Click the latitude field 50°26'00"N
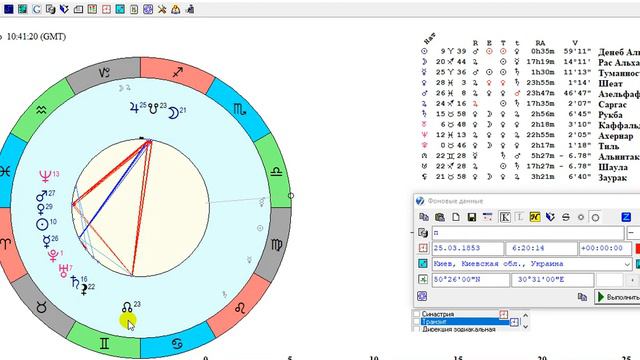 471,280
